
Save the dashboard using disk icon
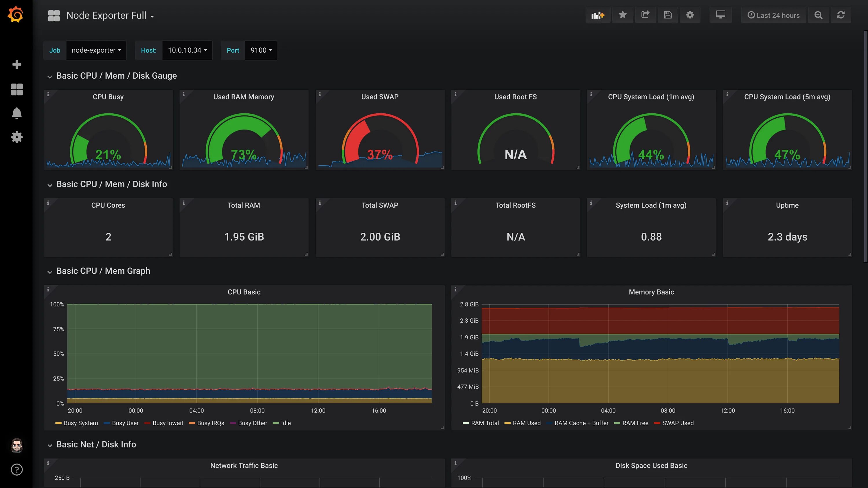coord(667,15)
